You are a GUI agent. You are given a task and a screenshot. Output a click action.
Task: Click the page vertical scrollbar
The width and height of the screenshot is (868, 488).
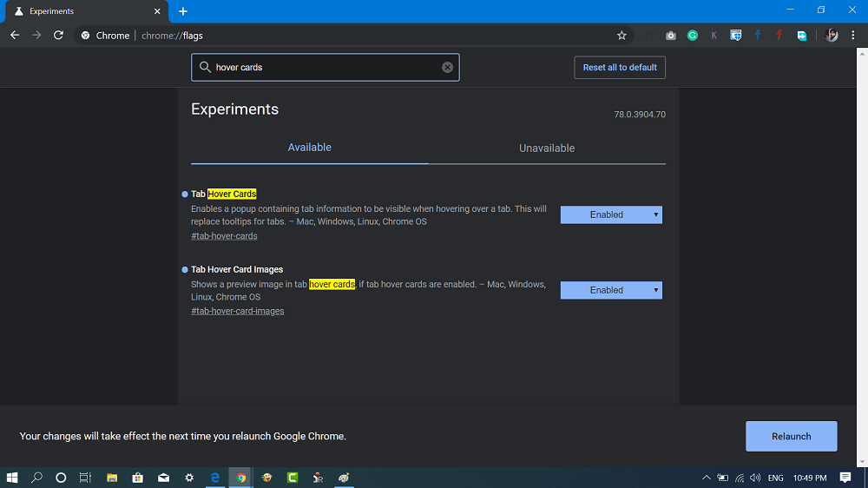[862, 258]
